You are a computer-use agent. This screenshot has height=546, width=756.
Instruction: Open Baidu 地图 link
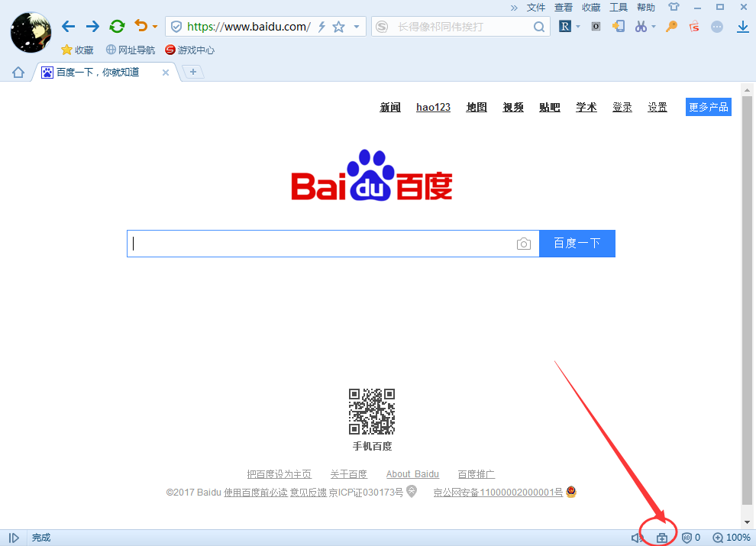click(x=477, y=107)
